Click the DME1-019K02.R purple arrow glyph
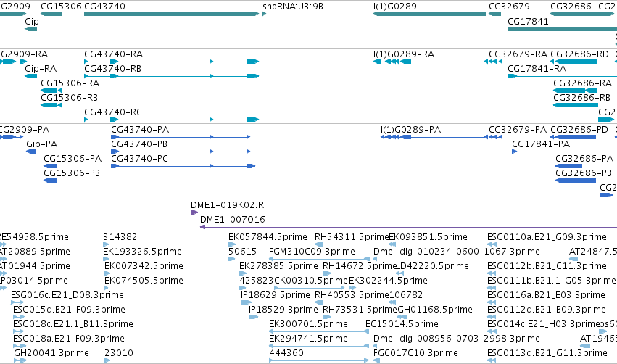Screen dimensions: 617x364 [194, 212]
